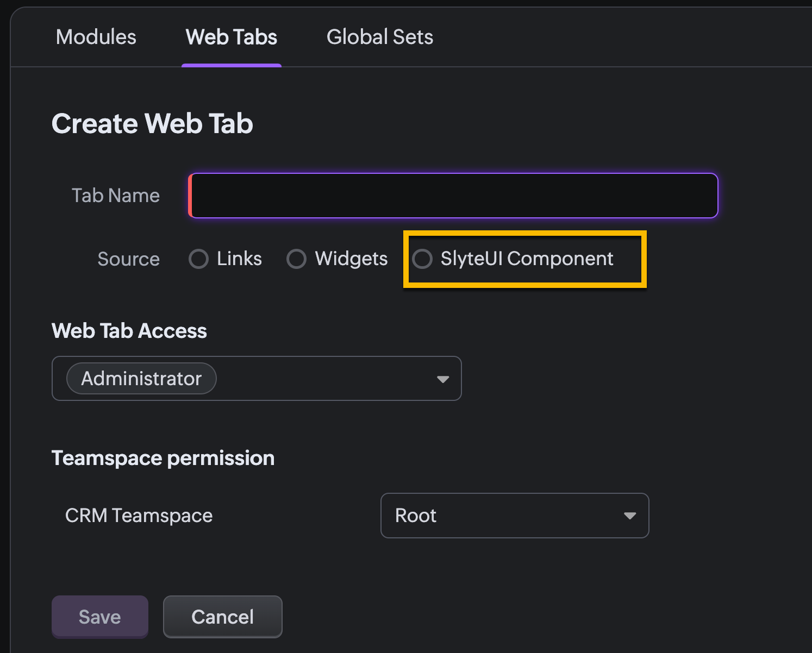The width and height of the screenshot is (812, 653).
Task: Select the Web Tabs tab
Action: pyautogui.click(x=232, y=37)
